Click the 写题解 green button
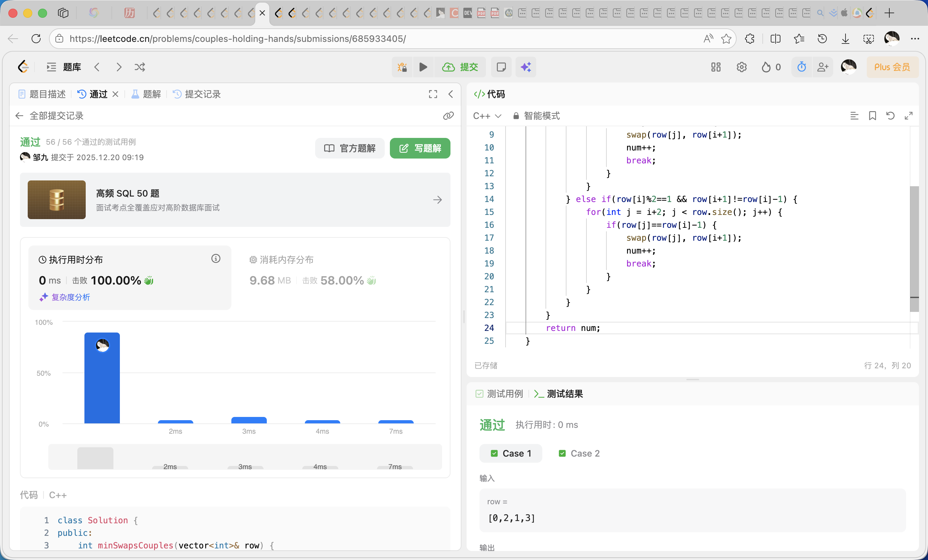 click(420, 148)
